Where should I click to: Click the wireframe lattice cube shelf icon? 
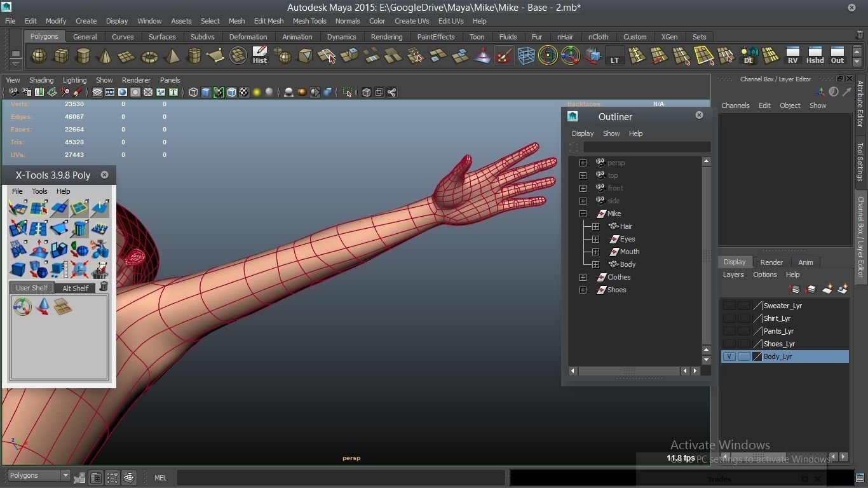[x=526, y=56]
